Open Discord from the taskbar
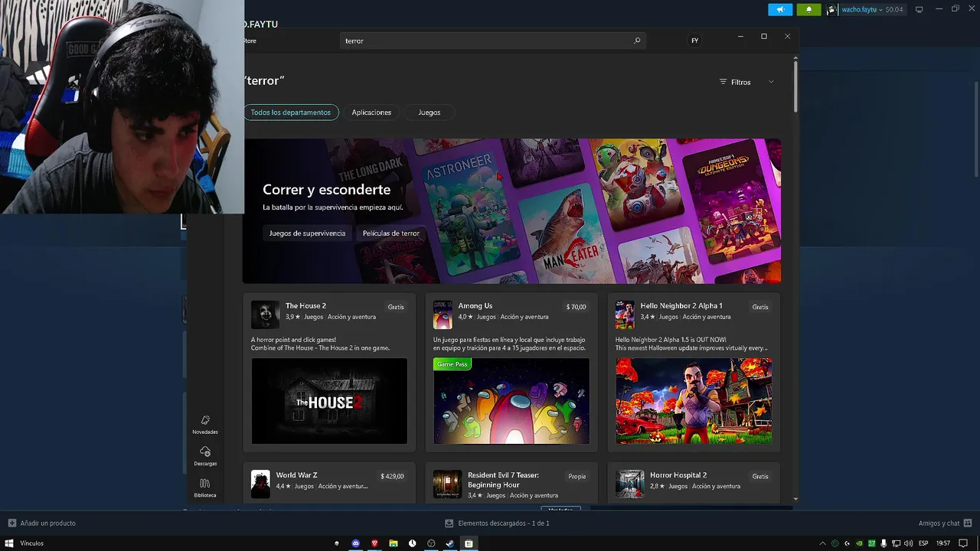 [355, 543]
